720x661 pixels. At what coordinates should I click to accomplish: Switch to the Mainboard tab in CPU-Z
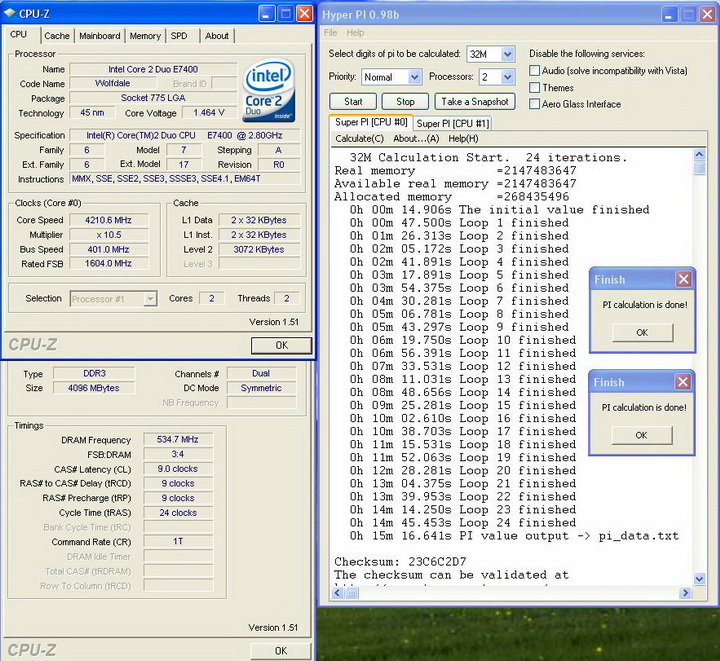click(x=100, y=36)
